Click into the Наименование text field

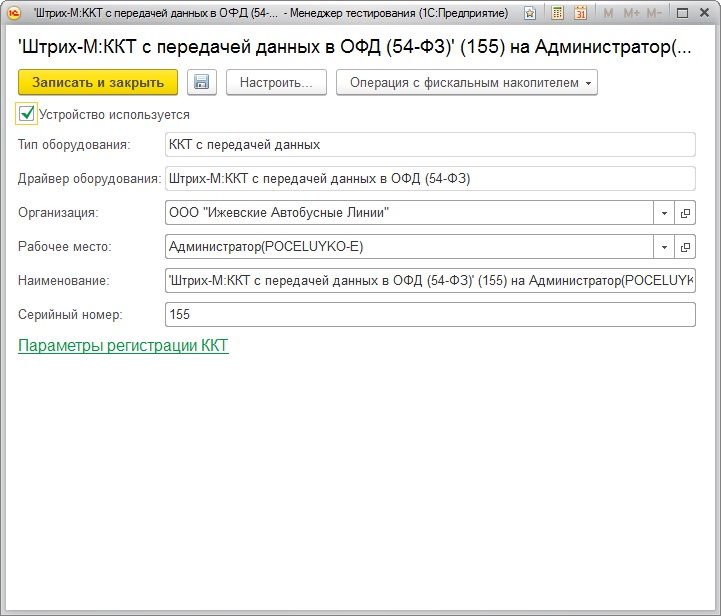(x=429, y=281)
